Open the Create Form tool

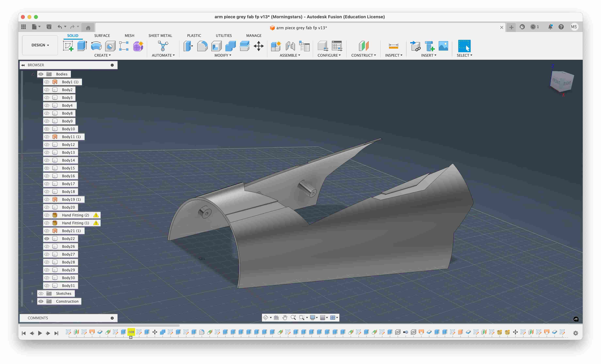pyautogui.click(x=138, y=46)
